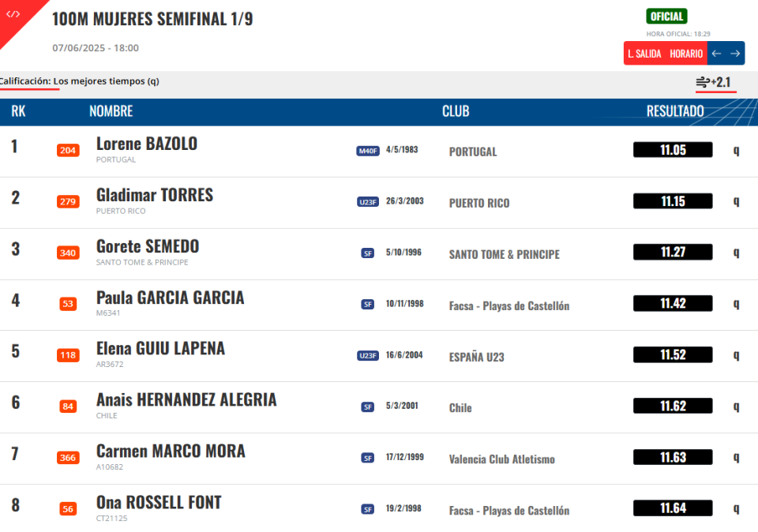
Task: Open athlete Lorene BAZOLO's profile
Action: click(x=147, y=144)
